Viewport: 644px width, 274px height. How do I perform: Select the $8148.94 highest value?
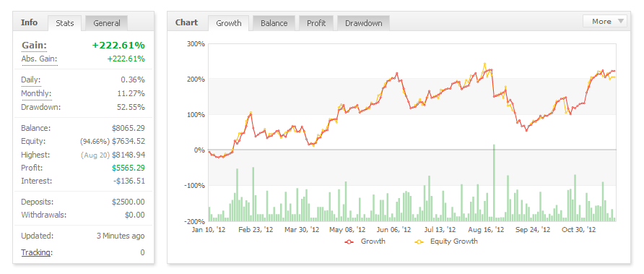(128, 155)
